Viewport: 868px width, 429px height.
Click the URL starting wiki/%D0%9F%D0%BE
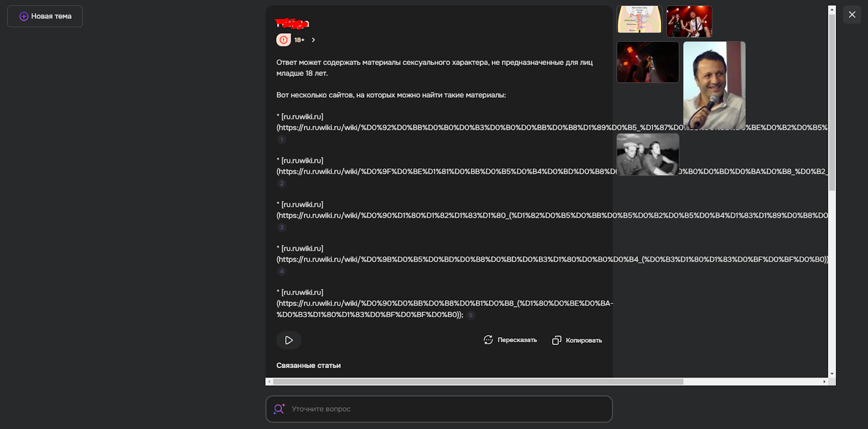coord(552,172)
